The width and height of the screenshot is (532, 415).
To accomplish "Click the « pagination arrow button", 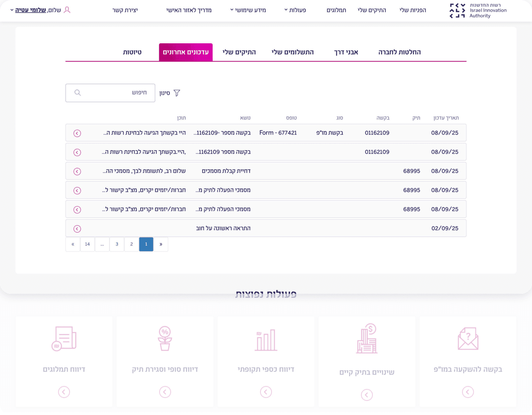I will pyautogui.click(x=73, y=244).
